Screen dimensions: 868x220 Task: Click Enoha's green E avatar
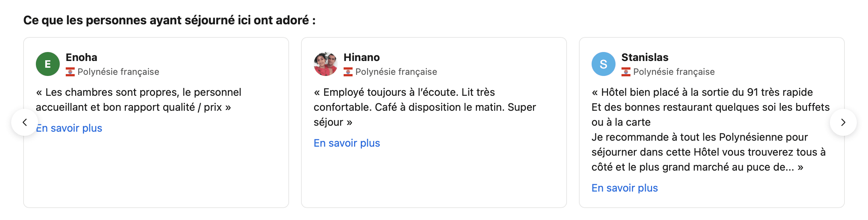coord(48,64)
